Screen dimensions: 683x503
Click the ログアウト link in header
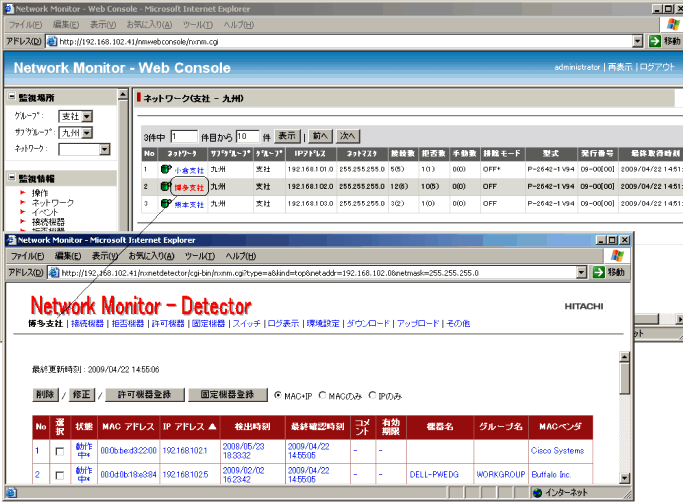(657, 67)
